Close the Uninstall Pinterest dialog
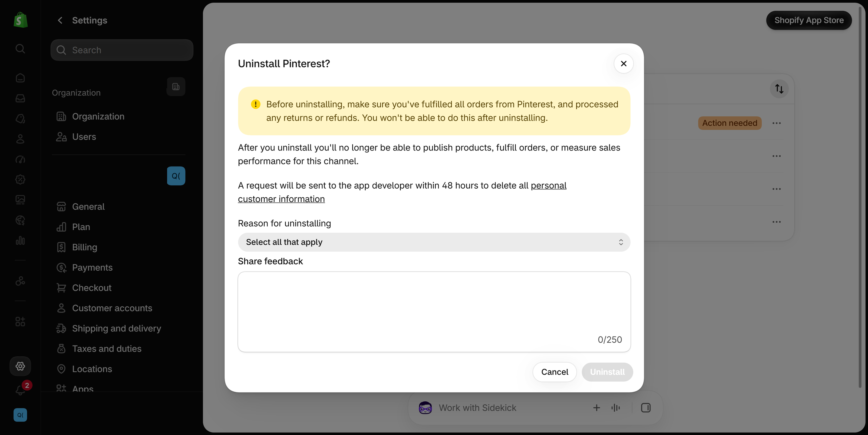The height and width of the screenshot is (435, 868). tap(623, 63)
